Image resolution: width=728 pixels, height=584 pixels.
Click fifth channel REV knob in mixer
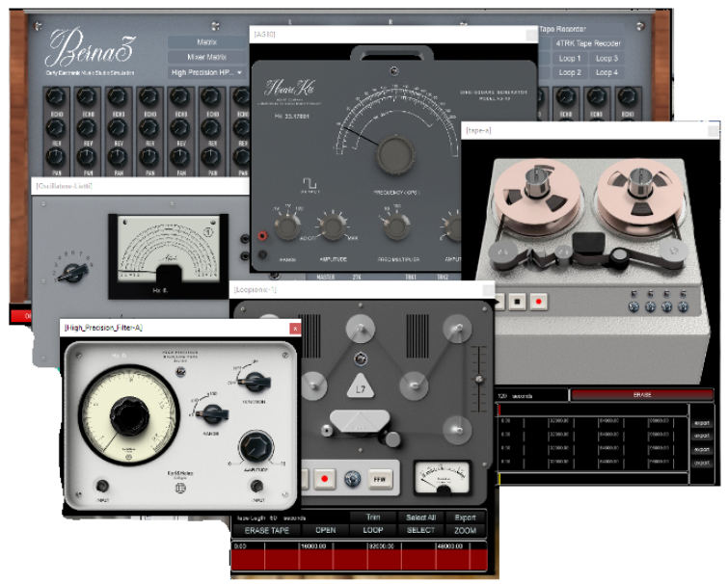tap(179, 127)
